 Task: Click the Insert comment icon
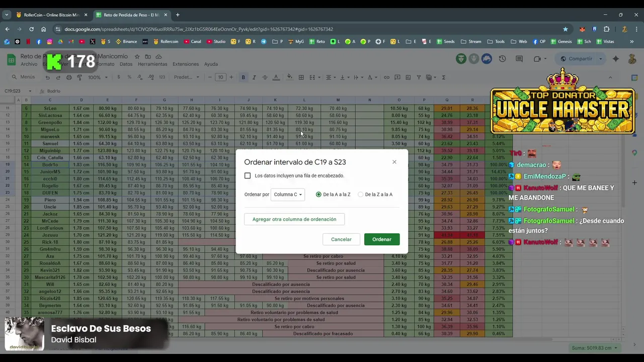point(397,77)
